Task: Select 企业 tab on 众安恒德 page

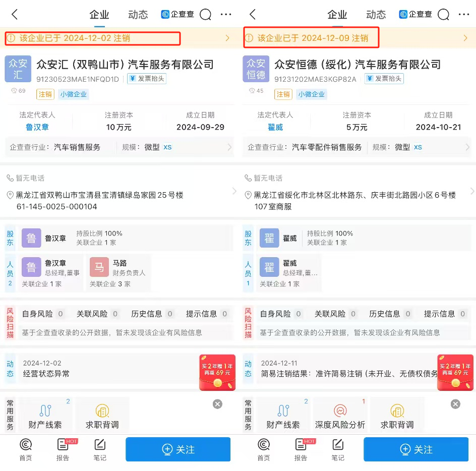Action: (337, 15)
